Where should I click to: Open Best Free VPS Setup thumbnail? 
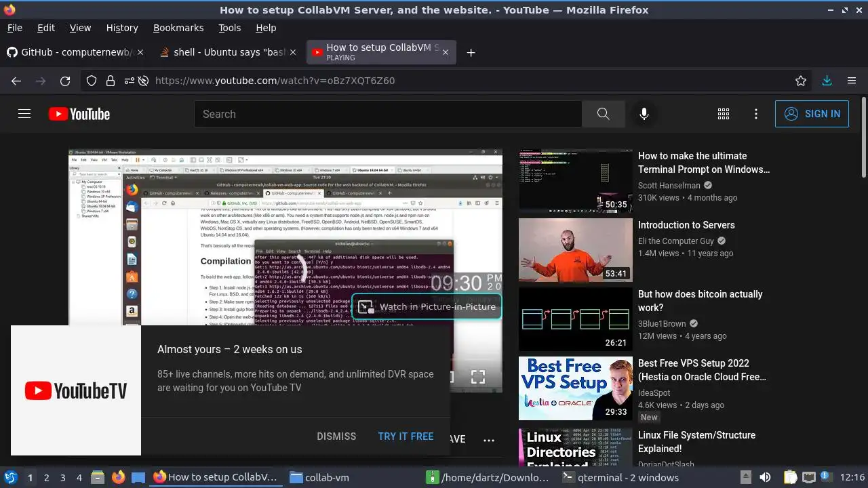[576, 388]
